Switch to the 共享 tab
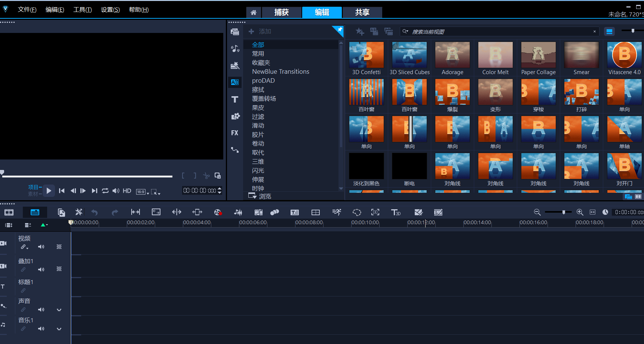This screenshot has width=644, height=344. pos(362,12)
